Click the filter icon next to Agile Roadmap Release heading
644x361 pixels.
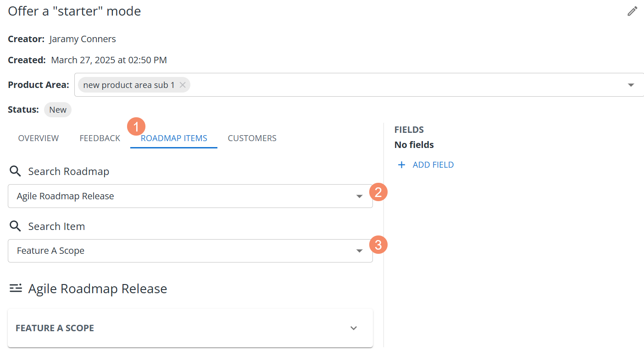pos(16,288)
